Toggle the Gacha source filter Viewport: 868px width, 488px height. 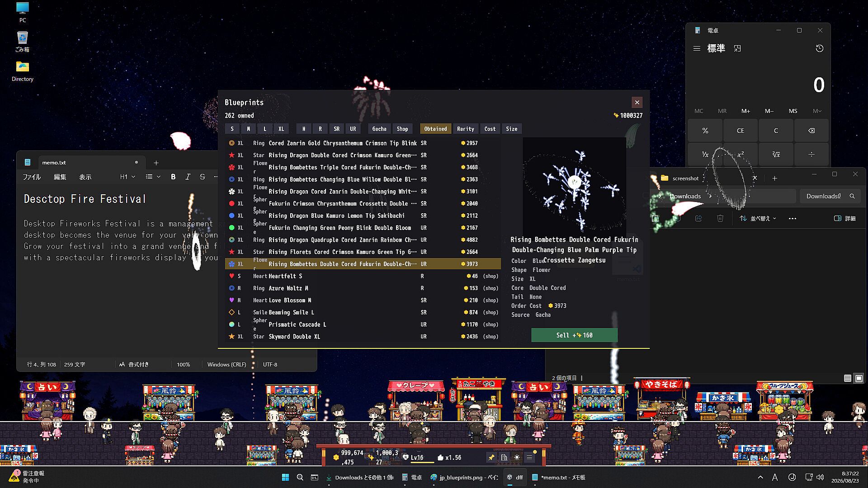[x=379, y=129]
